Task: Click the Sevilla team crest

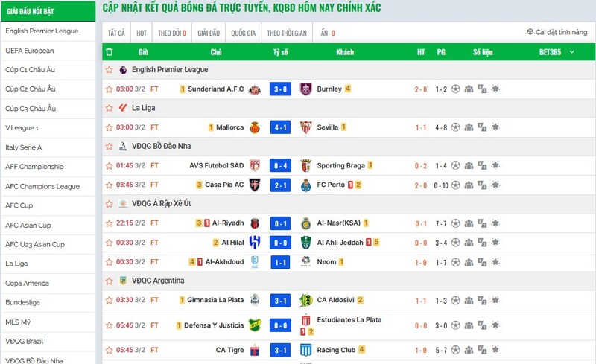Action: 305,127
